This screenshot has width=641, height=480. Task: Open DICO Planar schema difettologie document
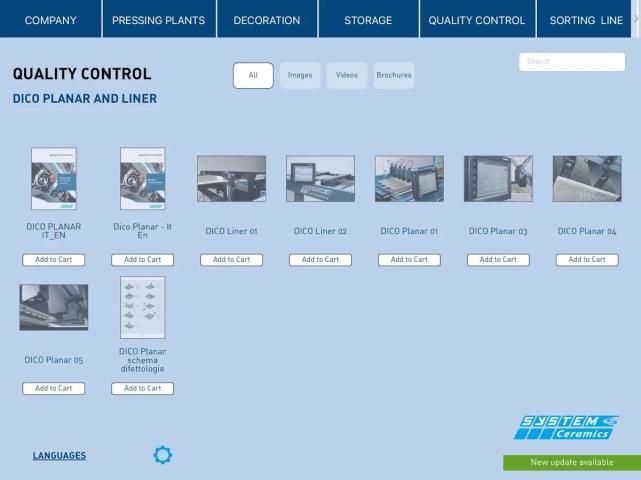pyautogui.click(x=142, y=308)
